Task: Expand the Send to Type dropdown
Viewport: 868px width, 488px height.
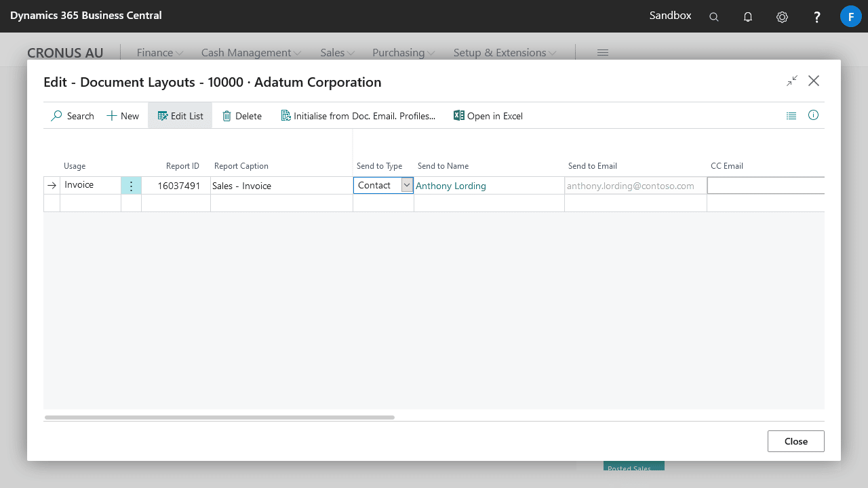Action: pyautogui.click(x=407, y=185)
